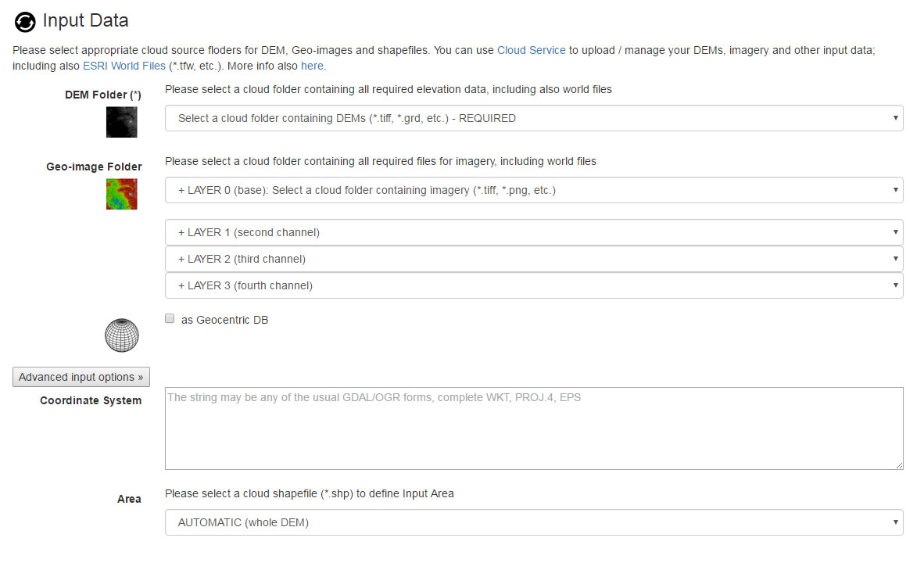Click the 'Area' label
Screen dimensions: 924x570
coord(129,499)
